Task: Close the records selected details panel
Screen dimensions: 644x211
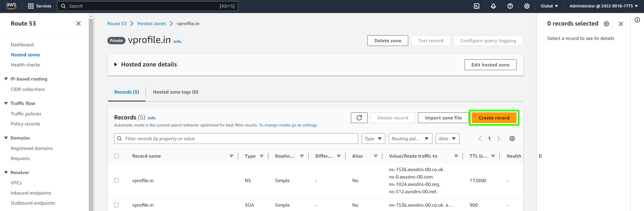Action: (621, 24)
